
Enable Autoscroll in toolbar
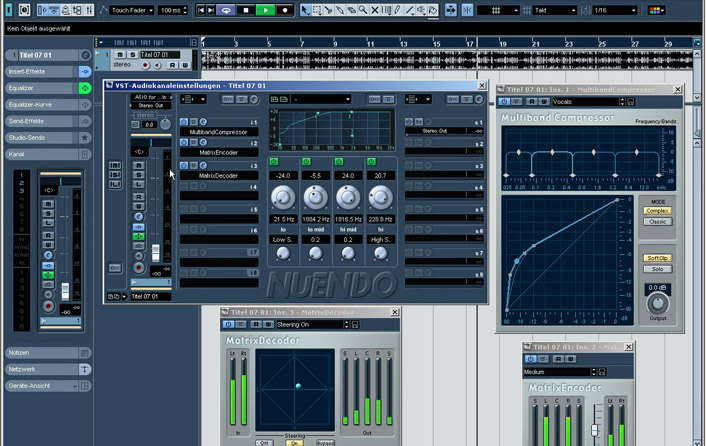pyautogui.click(x=451, y=10)
